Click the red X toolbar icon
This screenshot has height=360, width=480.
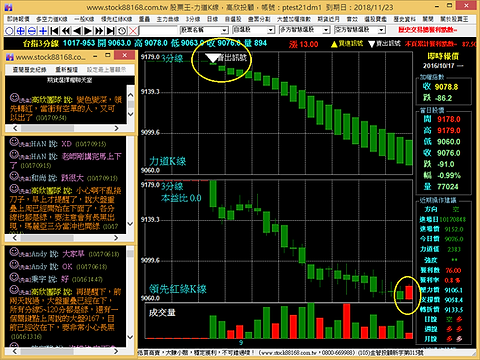[x=133, y=31]
